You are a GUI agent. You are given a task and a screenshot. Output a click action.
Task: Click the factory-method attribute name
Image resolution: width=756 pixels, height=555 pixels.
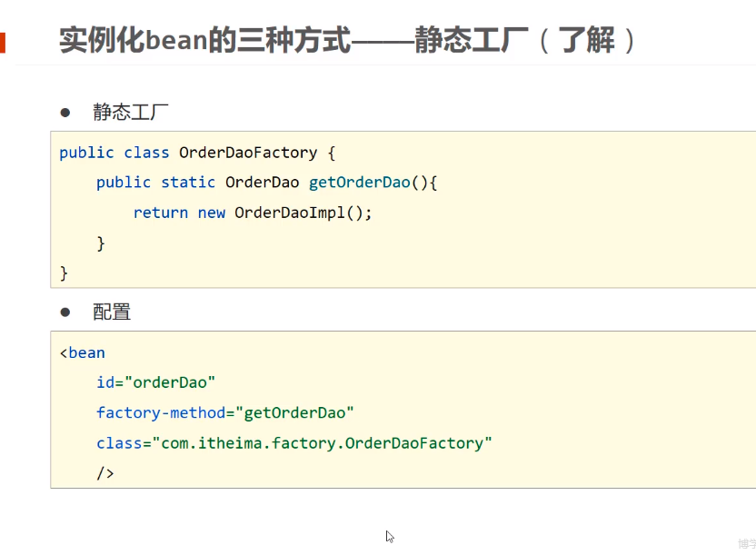[x=162, y=413]
